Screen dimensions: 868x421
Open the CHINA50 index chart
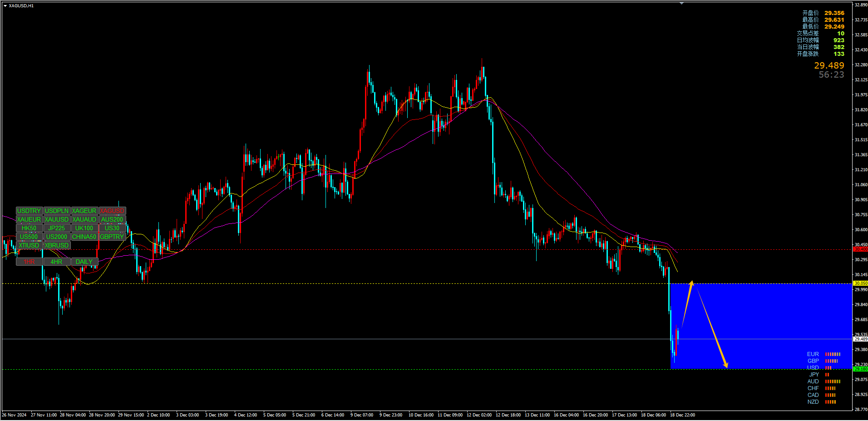84,237
